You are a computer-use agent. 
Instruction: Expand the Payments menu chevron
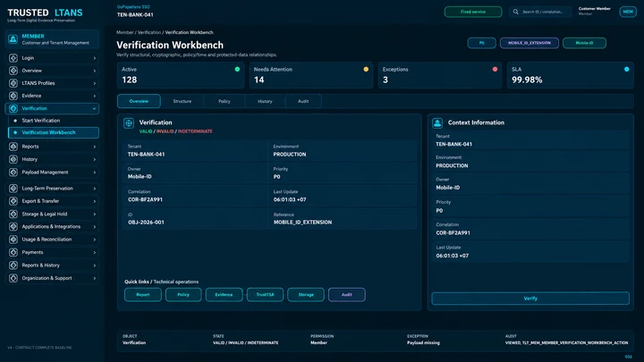point(95,252)
